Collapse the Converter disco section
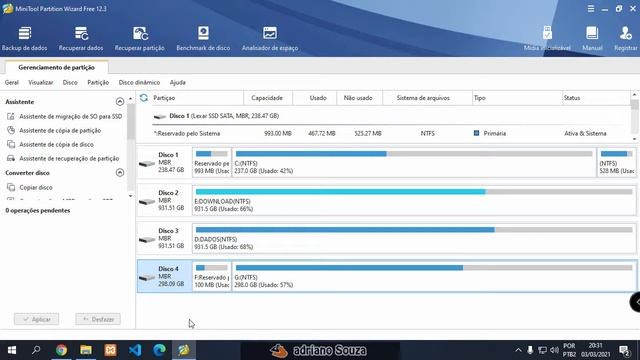The height and width of the screenshot is (360, 640). (x=120, y=172)
